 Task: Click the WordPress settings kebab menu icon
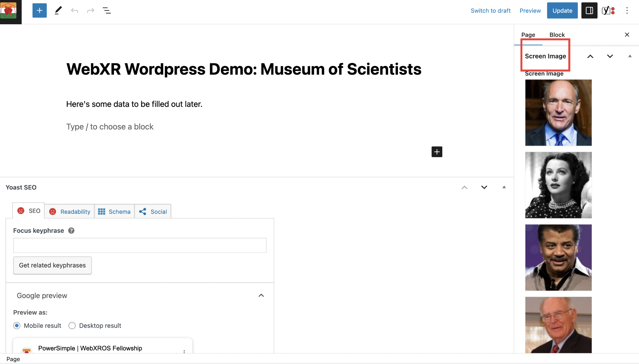[x=627, y=10]
